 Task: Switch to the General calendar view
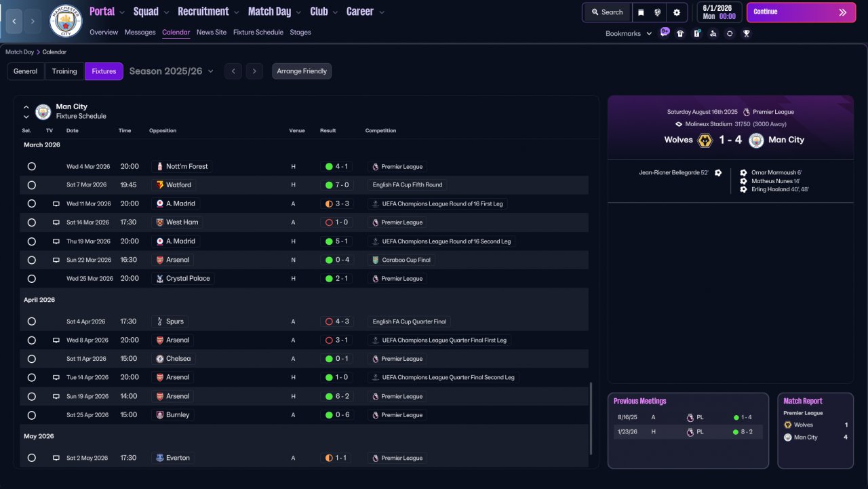26,71
